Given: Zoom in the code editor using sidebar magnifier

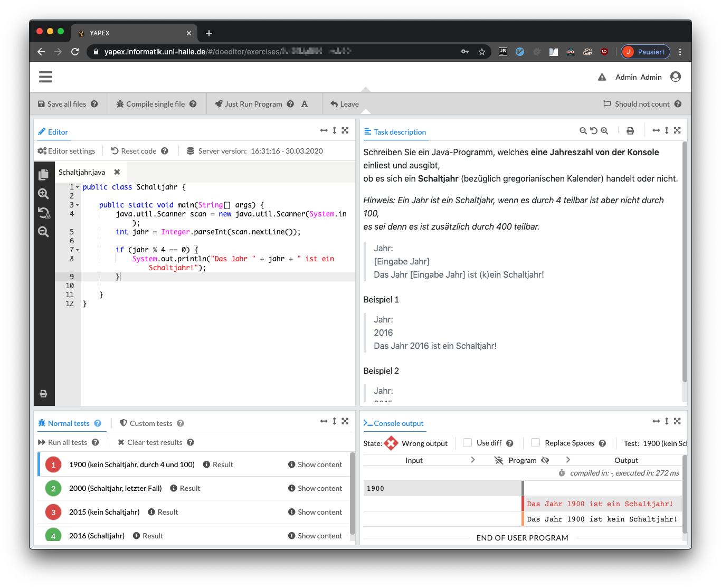Looking at the screenshot, I should 44,194.
